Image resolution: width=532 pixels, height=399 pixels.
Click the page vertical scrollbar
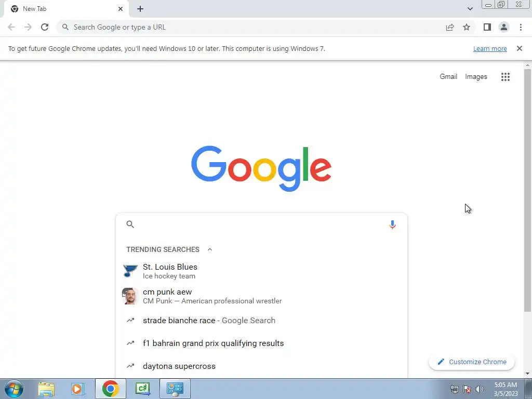point(527,190)
